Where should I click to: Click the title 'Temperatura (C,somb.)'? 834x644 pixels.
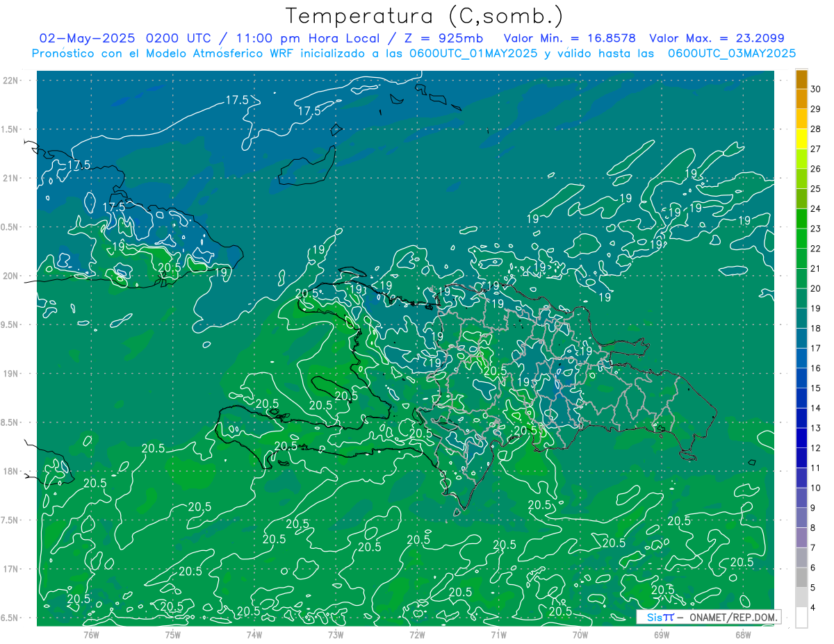(x=425, y=16)
